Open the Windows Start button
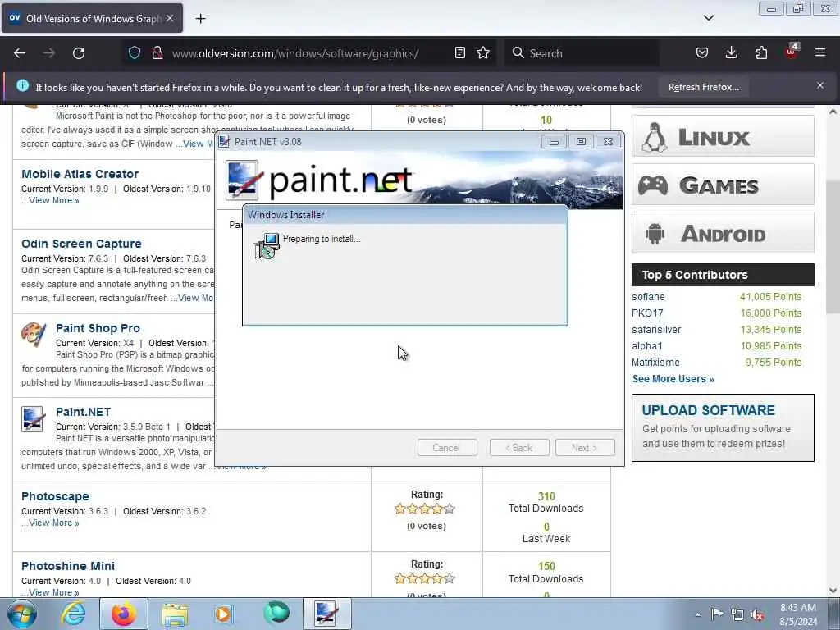 pos(21,614)
